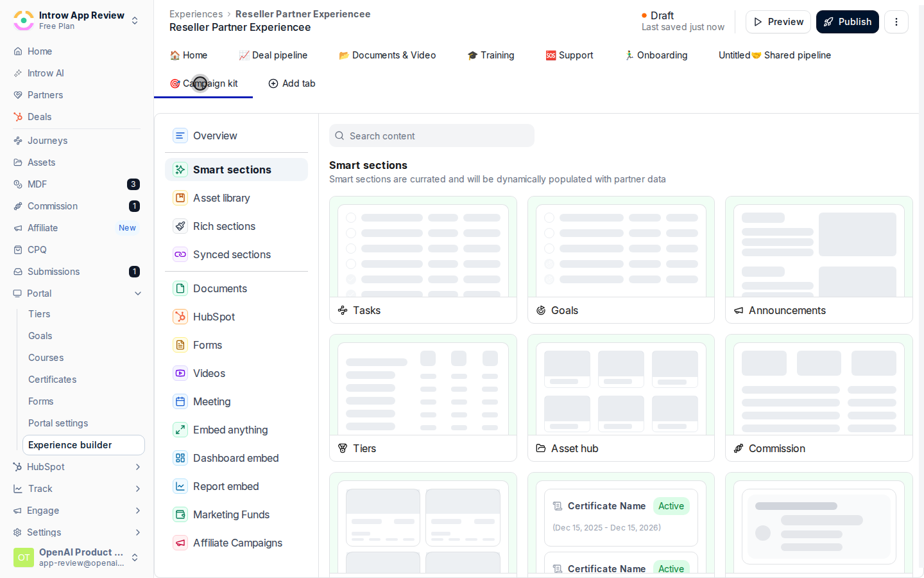Expand the HubSpot sidebar section chevron
The width and height of the screenshot is (924, 578).
[x=138, y=467]
